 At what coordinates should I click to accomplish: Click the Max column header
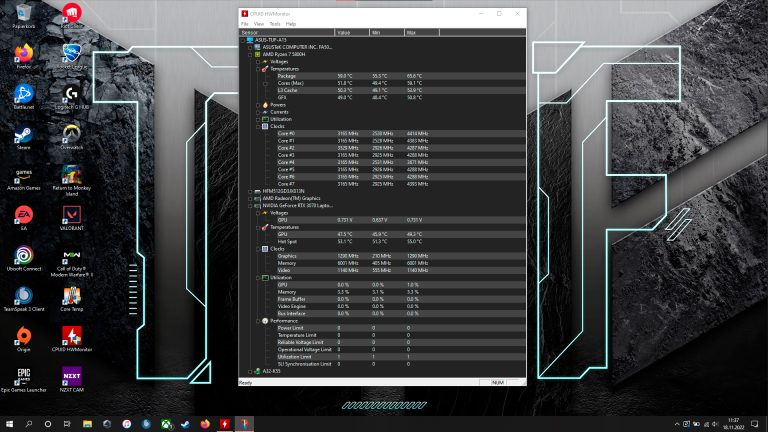tap(412, 32)
